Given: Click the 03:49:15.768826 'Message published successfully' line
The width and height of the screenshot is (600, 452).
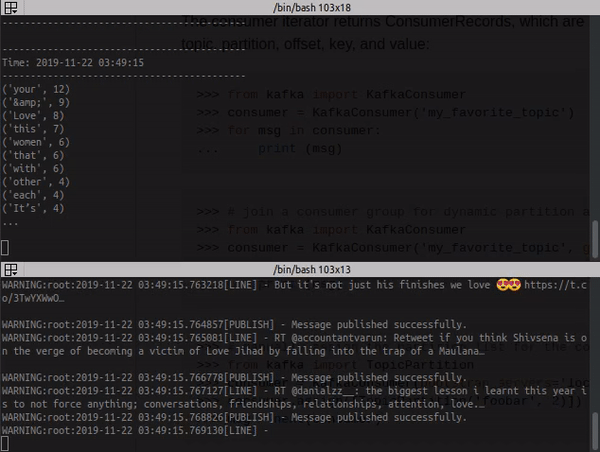Looking at the screenshot, I should (234, 417).
